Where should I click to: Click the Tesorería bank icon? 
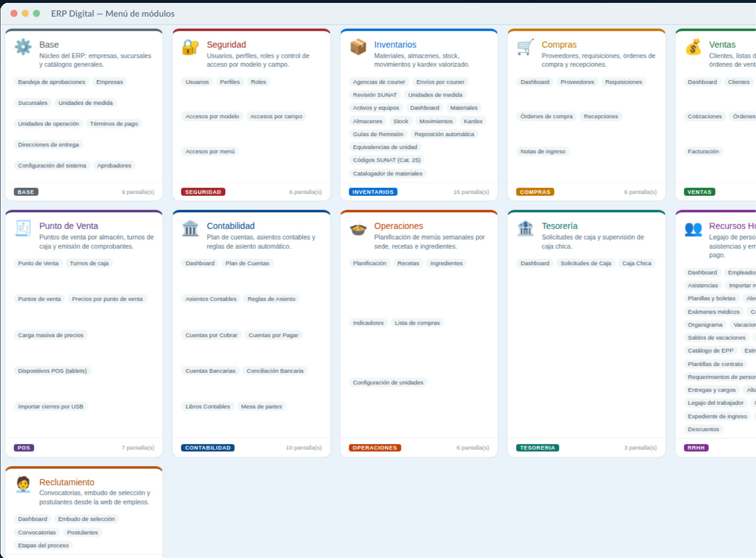(x=525, y=228)
